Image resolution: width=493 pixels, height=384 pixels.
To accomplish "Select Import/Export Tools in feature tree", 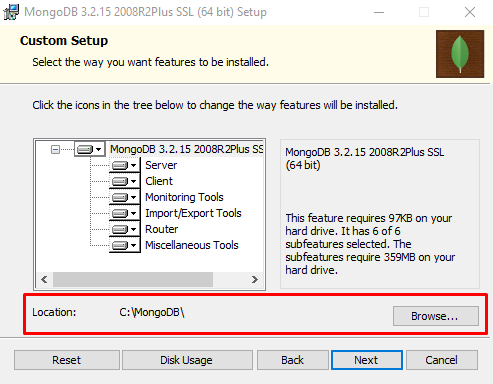I will pos(193,213).
